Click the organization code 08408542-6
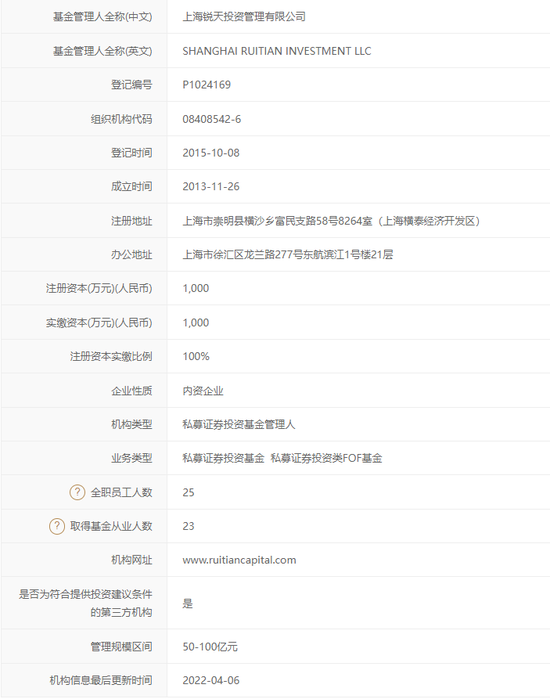550x699 pixels. point(212,119)
